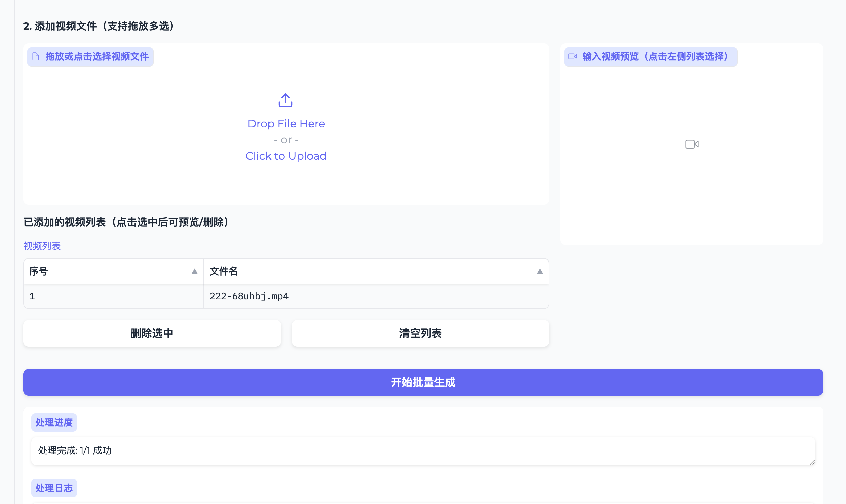
Task: Click the video camera placeholder in preview
Action: (692, 144)
